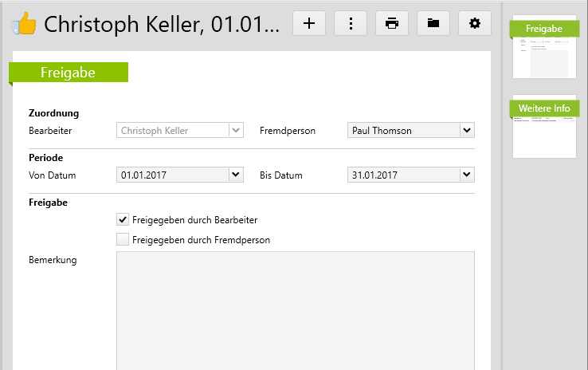This screenshot has height=370, width=588.
Task: Open the folder icon in the toolbar
Action: pyautogui.click(x=433, y=23)
